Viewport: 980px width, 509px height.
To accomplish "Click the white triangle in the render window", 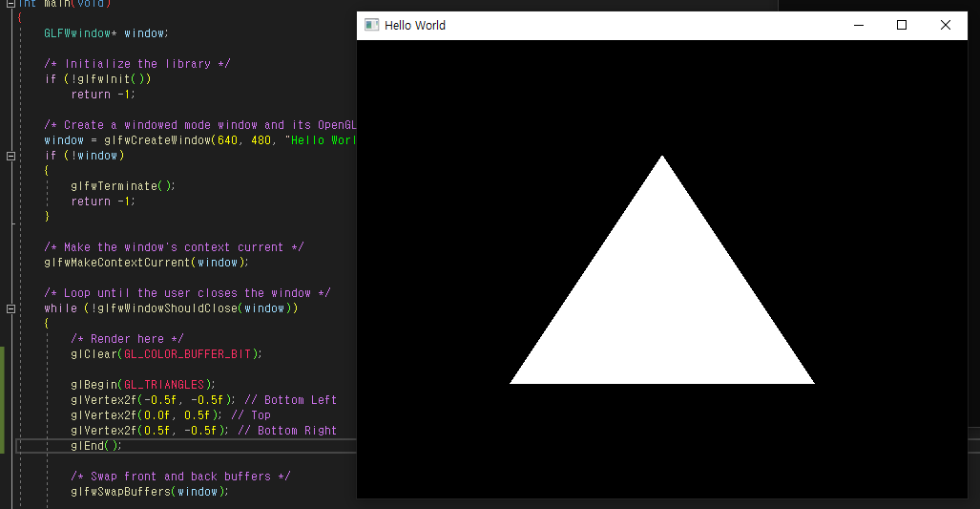I will tap(662, 307).
